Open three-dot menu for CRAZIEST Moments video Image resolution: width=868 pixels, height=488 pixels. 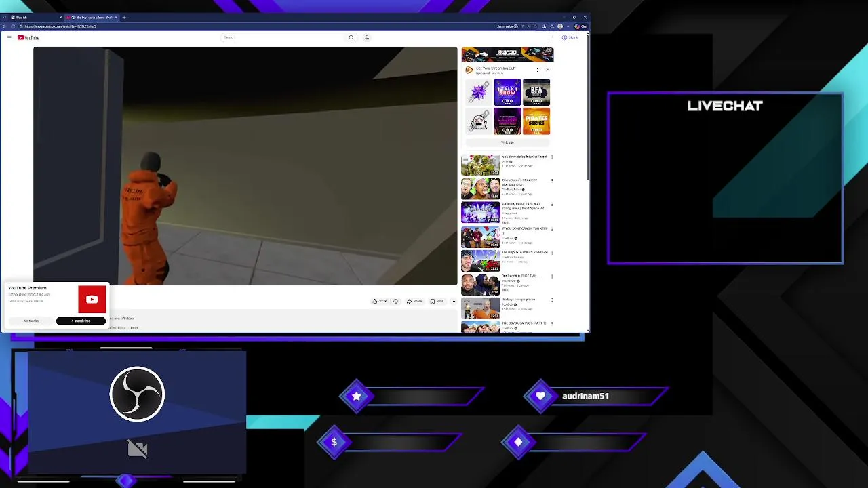[x=552, y=181]
